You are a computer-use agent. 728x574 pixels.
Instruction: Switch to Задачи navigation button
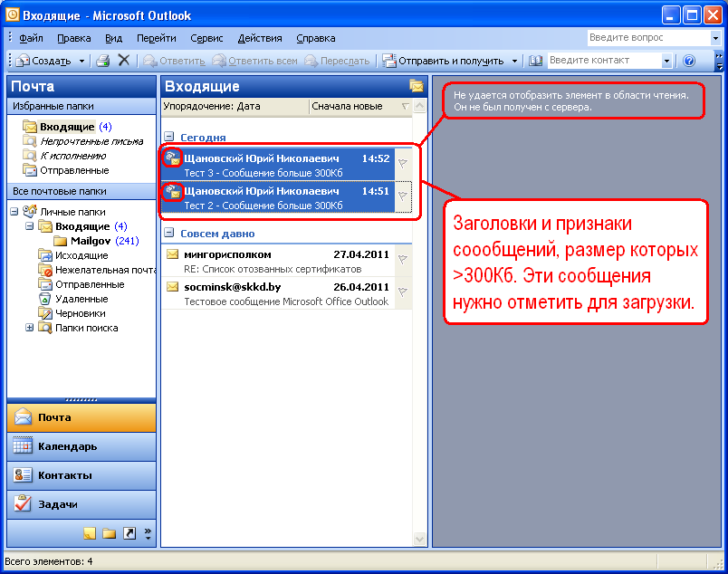point(81,504)
